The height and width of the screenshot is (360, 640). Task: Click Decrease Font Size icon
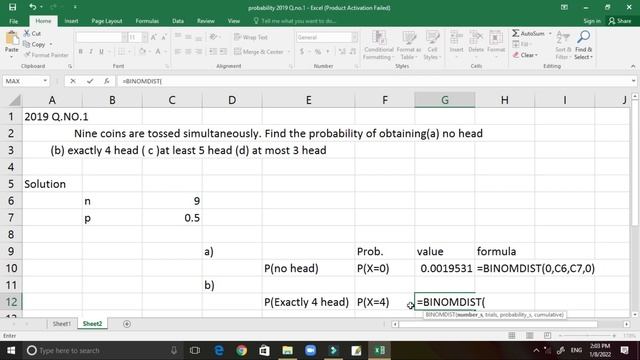(164, 37)
